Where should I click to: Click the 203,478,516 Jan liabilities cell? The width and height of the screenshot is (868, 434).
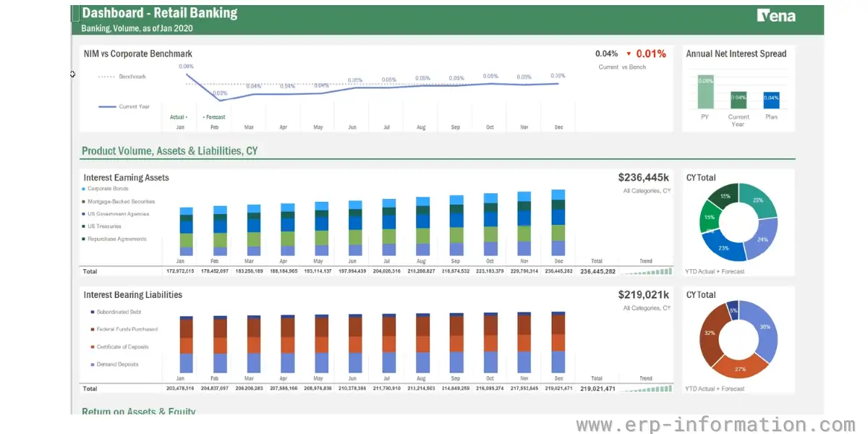click(180, 388)
